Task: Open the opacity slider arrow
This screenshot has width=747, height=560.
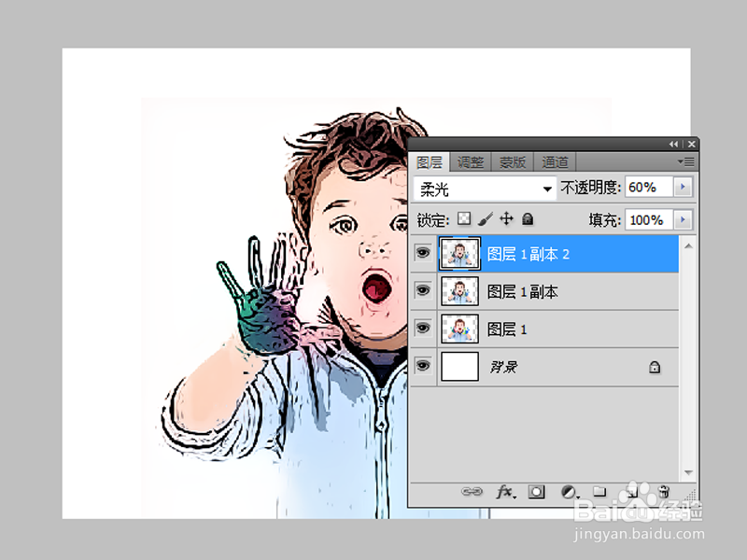Action: tap(683, 188)
